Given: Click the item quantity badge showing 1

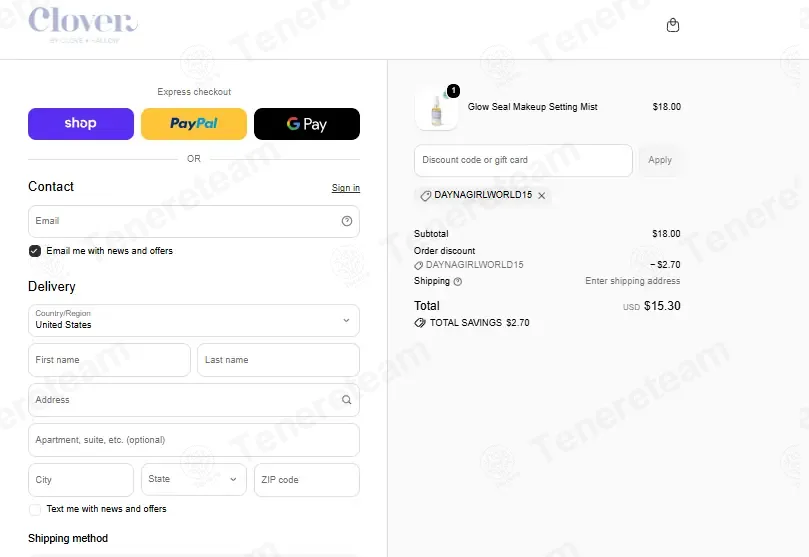Looking at the screenshot, I should pos(453,91).
